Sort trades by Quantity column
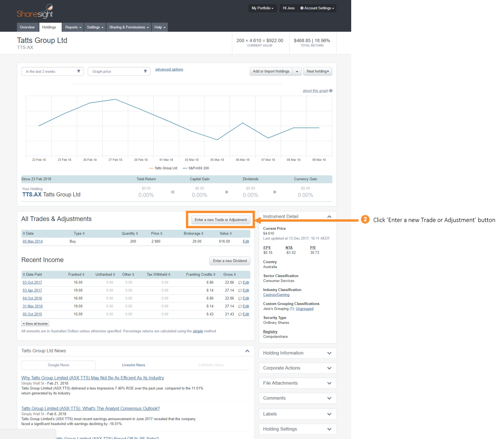 [130, 233]
